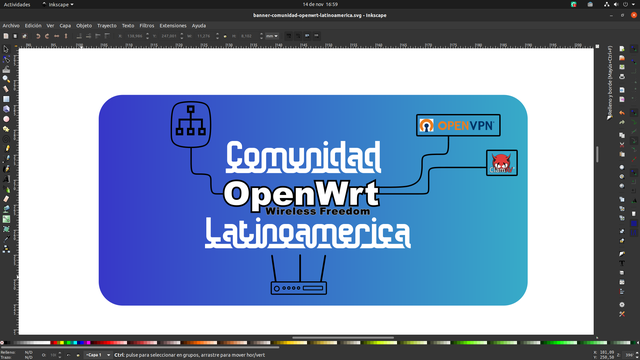The width and height of the screenshot is (640, 360).
Task: Pick the Ellipse circle tool
Action: (6, 119)
